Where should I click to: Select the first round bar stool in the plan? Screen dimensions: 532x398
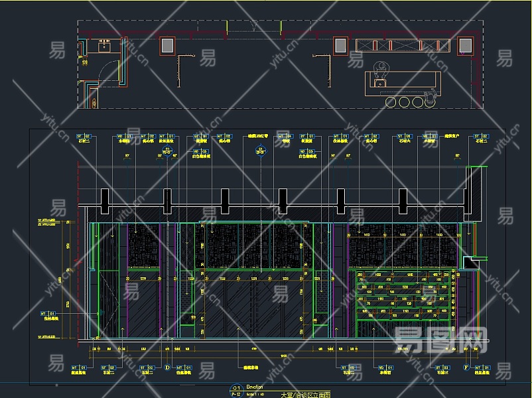pos(391,101)
